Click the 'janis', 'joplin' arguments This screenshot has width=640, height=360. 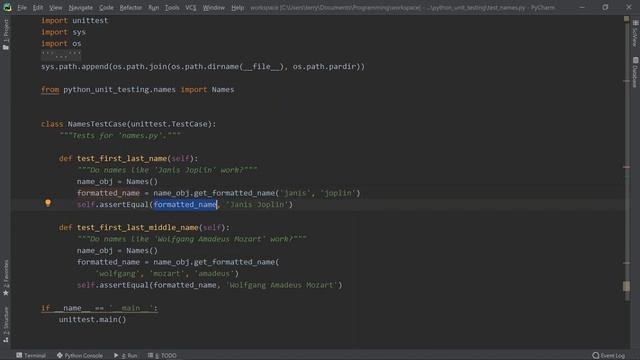(x=318, y=193)
